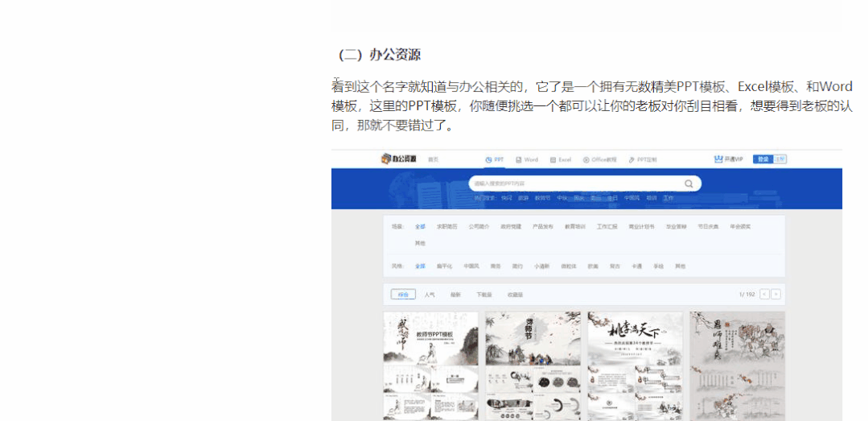Image resolution: width=868 pixels, height=421 pixels.
Task: Filter scene by 公司简介
Action: click(479, 226)
